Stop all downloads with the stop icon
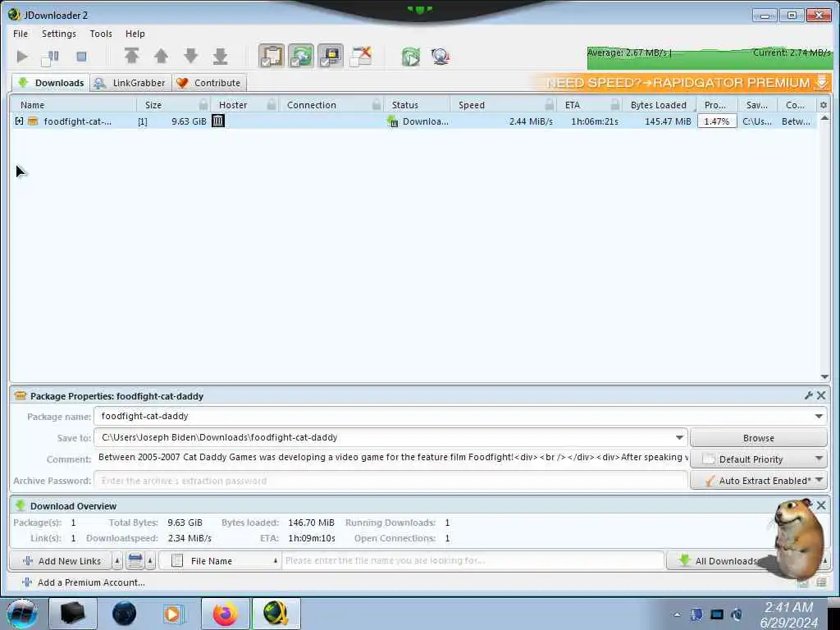The height and width of the screenshot is (630, 840). 81,57
